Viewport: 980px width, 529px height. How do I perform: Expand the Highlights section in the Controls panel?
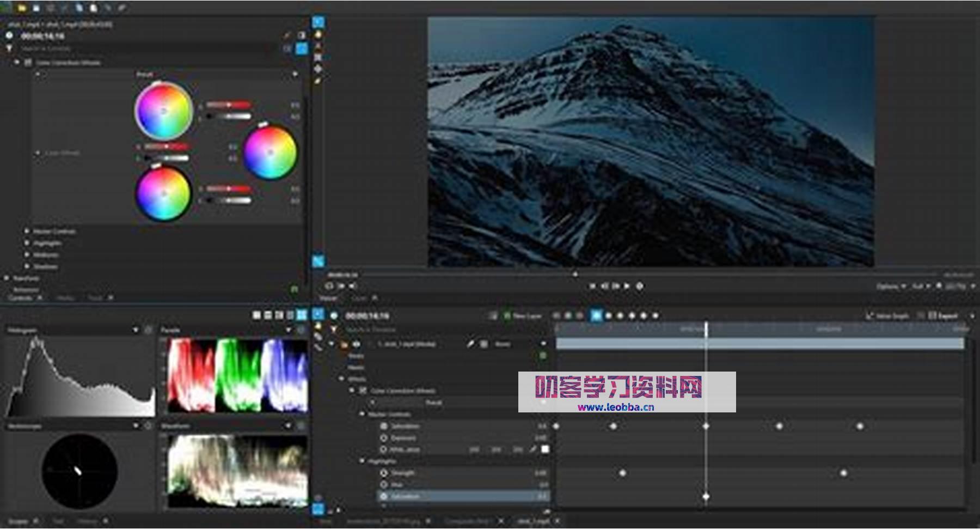pos(27,243)
